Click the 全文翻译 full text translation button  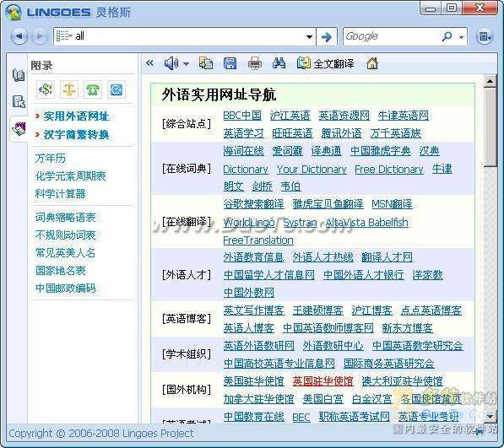click(325, 63)
